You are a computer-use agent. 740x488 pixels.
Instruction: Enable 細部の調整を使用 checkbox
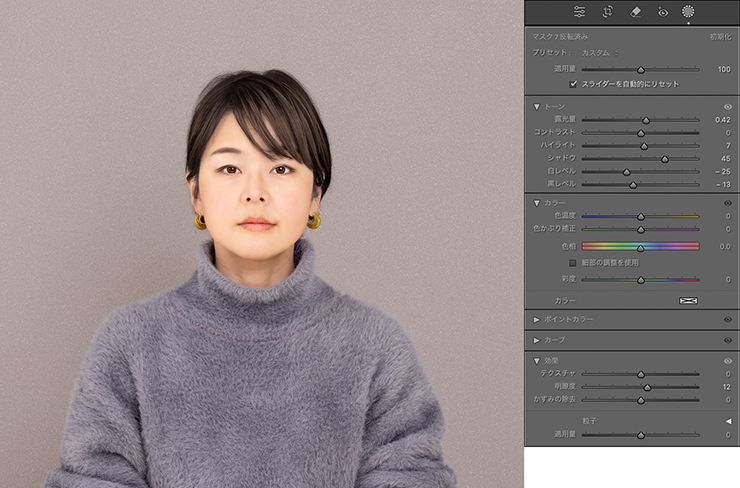[573, 262]
